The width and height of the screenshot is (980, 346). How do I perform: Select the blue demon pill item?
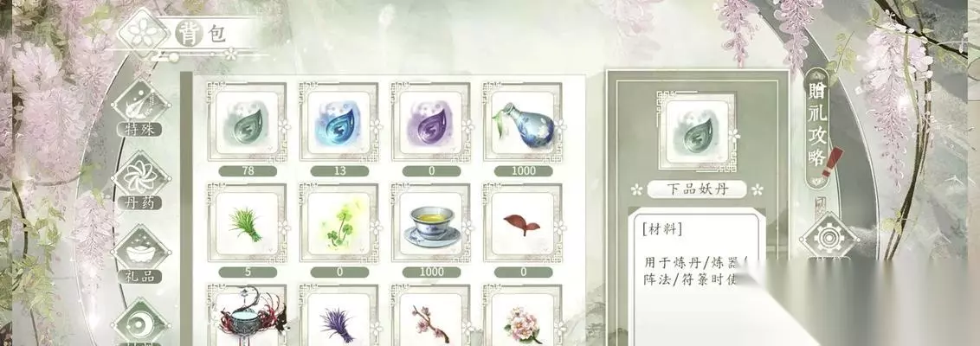[339, 123]
